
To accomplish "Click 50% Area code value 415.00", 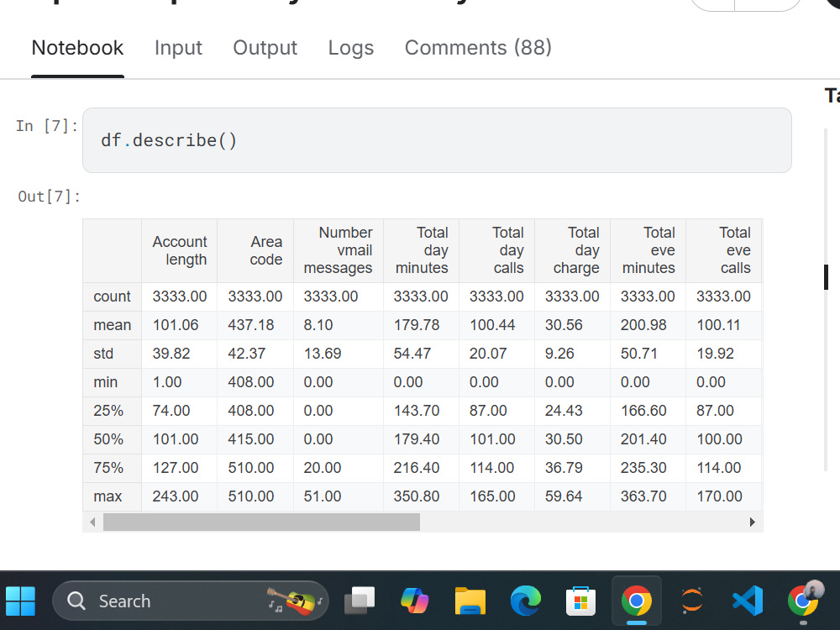I will tap(250, 439).
